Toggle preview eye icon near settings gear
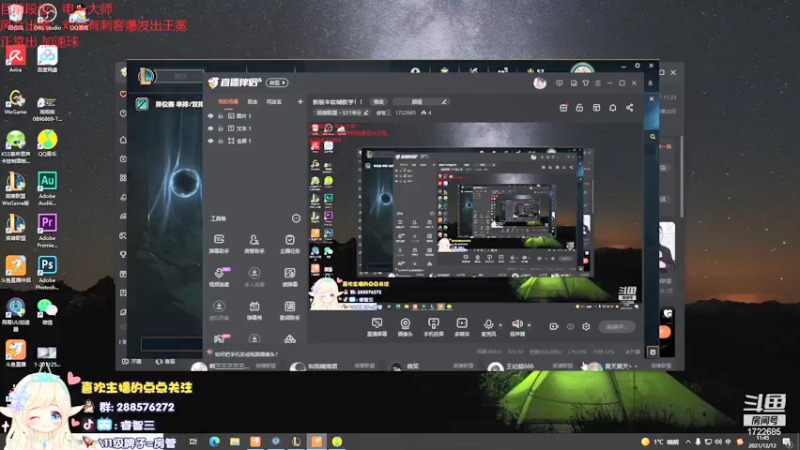The image size is (800, 450). click(x=570, y=327)
